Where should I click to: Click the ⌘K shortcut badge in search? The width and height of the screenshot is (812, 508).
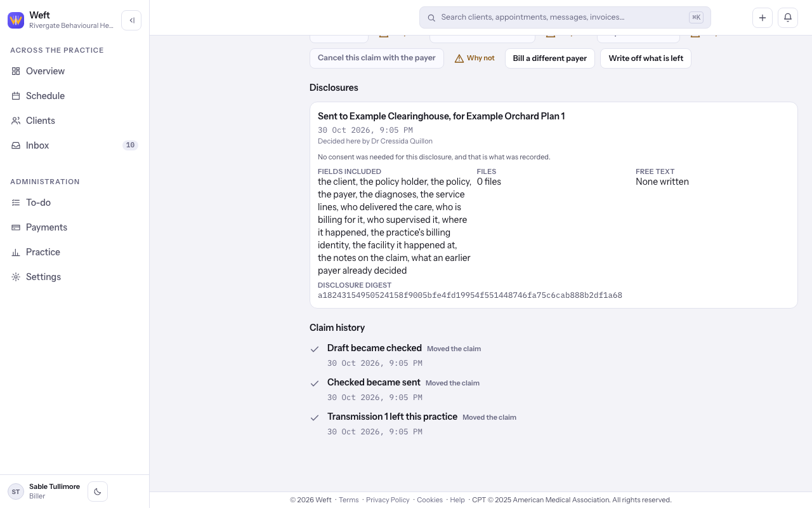pyautogui.click(x=697, y=18)
